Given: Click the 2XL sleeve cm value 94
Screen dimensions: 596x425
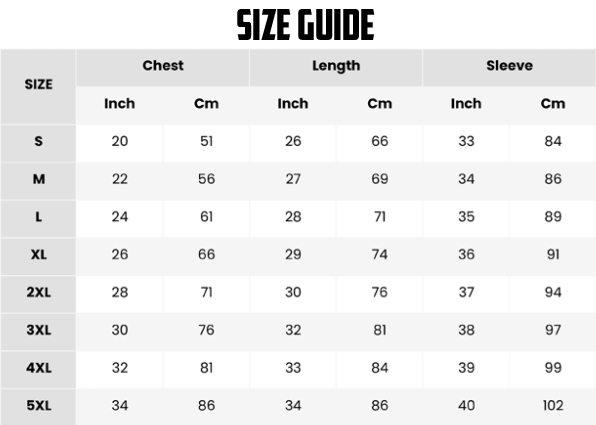Looking at the screenshot, I should tap(553, 292).
